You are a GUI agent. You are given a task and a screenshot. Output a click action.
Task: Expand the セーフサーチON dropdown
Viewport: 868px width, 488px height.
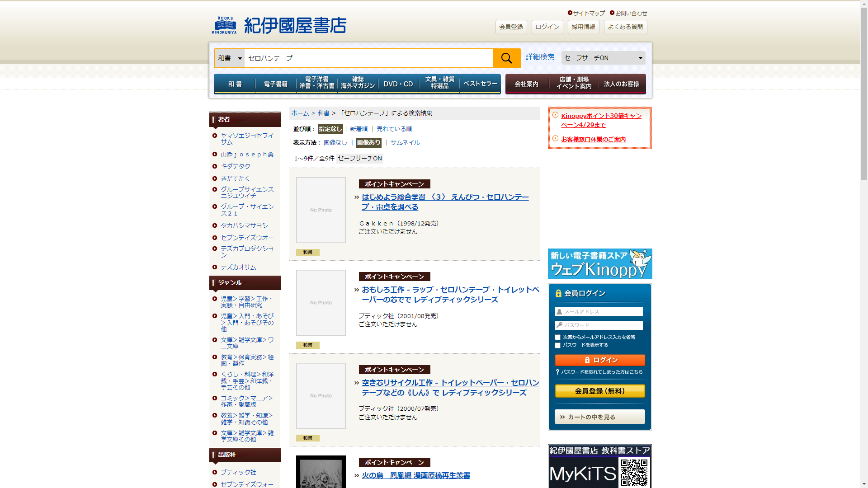[603, 58]
